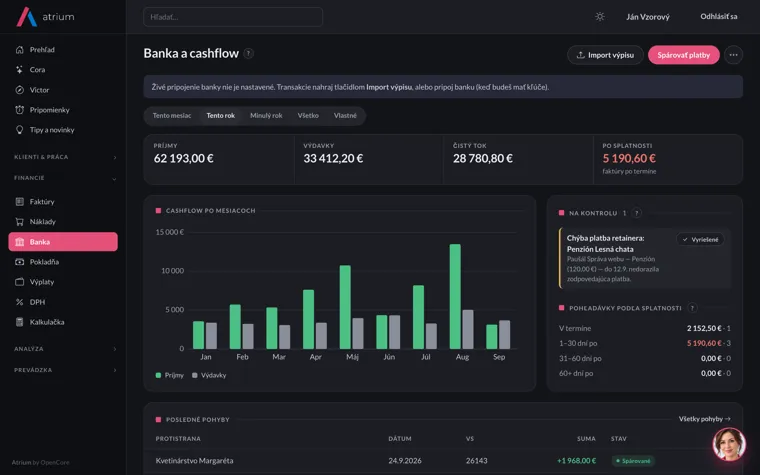Click 60+ dní po receivables row
760x475 pixels.
(645, 373)
